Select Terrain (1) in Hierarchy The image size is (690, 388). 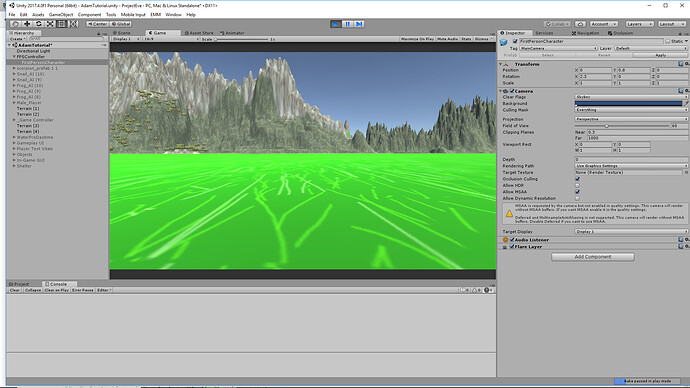point(28,108)
